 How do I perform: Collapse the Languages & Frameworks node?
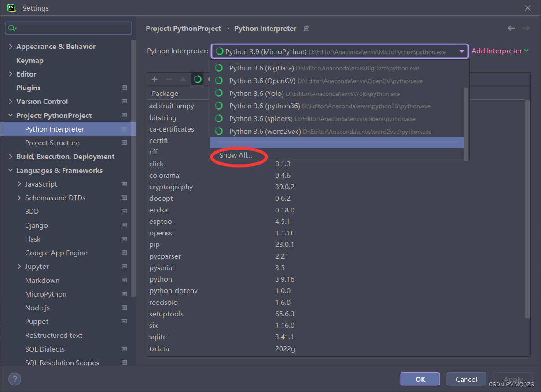tap(11, 171)
